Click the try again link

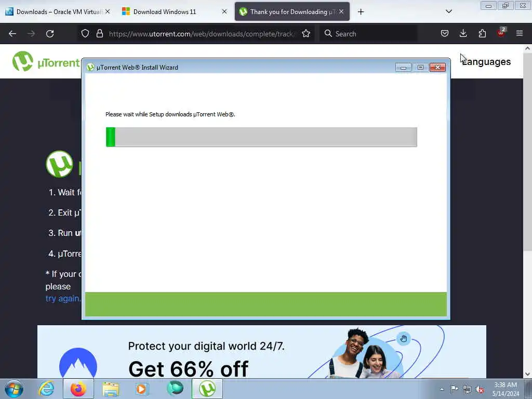pos(63,299)
